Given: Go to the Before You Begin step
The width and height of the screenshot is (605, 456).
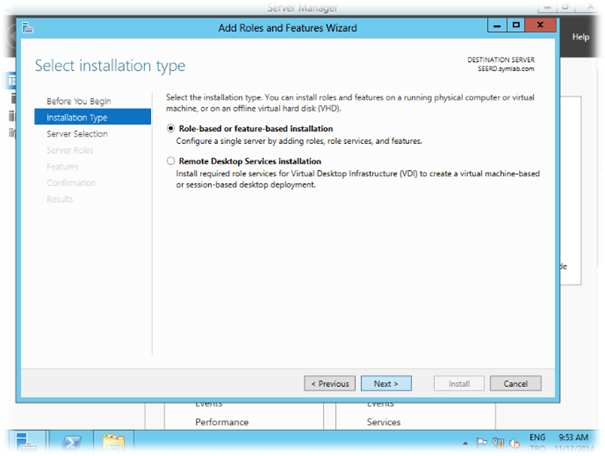Looking at the screenshot, I should point(79,101).
